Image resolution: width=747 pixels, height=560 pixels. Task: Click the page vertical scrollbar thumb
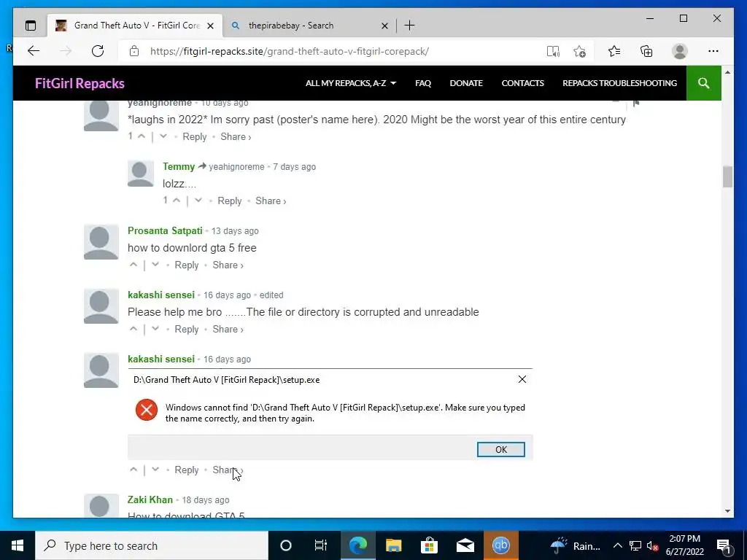point(727,176)
